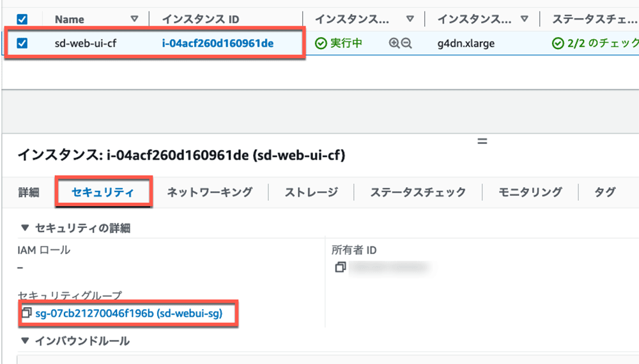Click the 所有者 ID label

[x=354, y=250]
